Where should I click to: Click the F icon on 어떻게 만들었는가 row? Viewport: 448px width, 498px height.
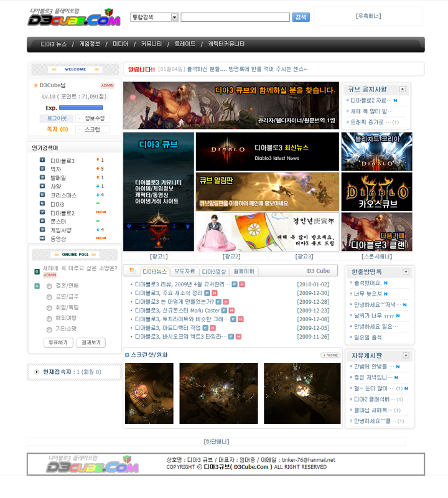218,301
